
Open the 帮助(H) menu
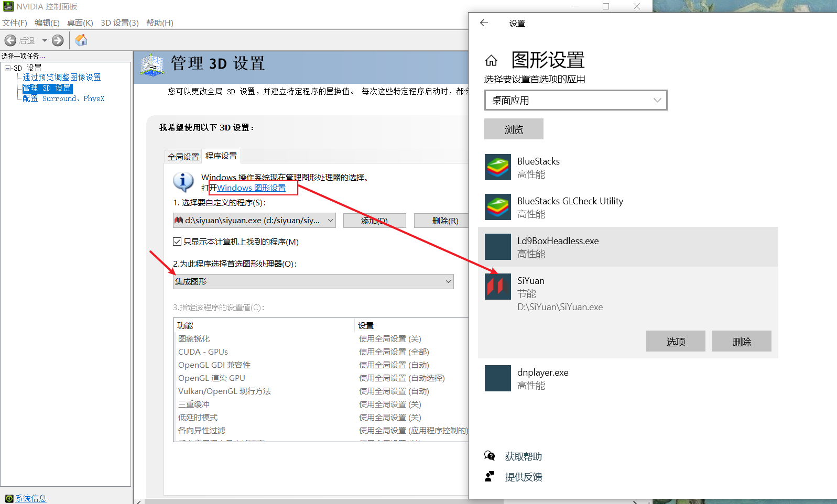coord(160,23)
